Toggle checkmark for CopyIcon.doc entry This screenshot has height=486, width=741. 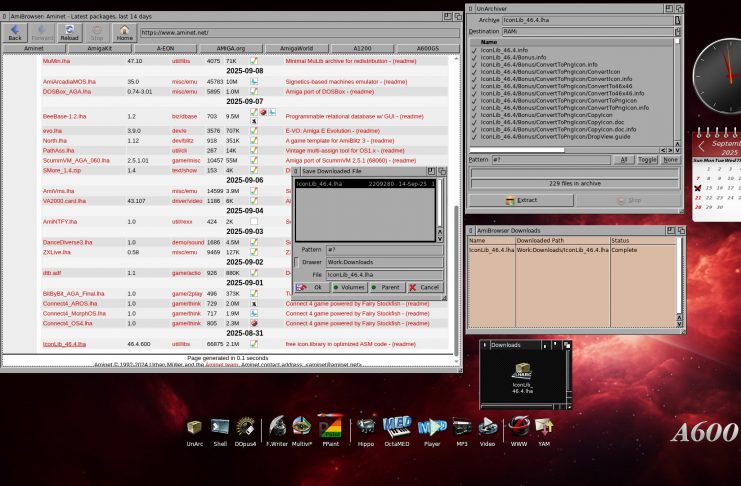point(474,122)
